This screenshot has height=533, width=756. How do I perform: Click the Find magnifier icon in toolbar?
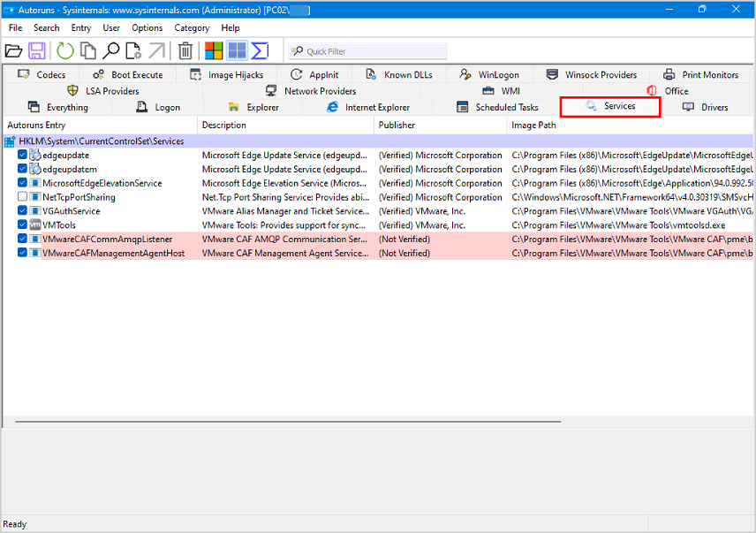111,50
